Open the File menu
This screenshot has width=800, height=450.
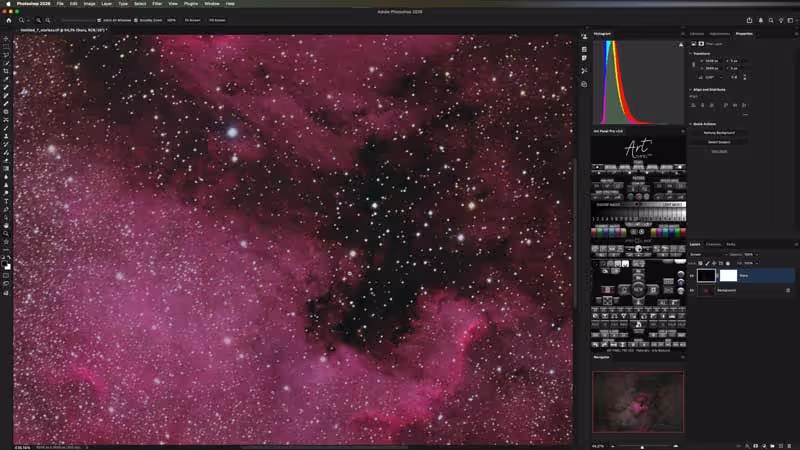point(60,4)
